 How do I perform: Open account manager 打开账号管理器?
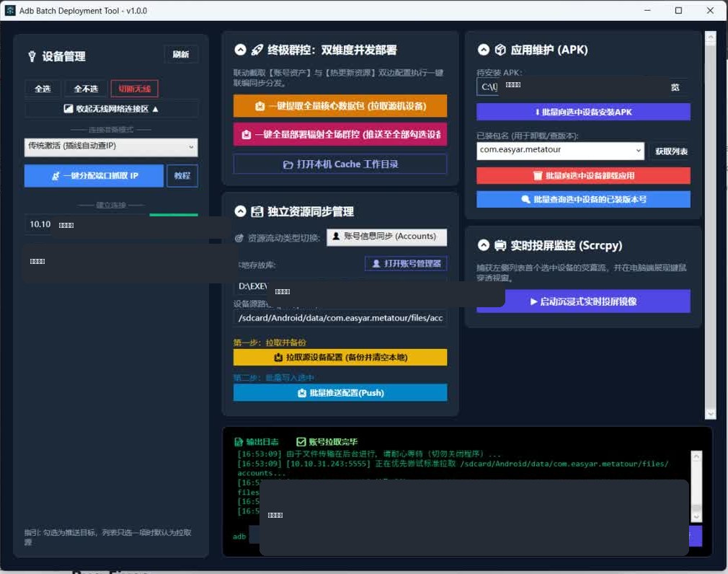pyautogui.click(x=407, y=264)
